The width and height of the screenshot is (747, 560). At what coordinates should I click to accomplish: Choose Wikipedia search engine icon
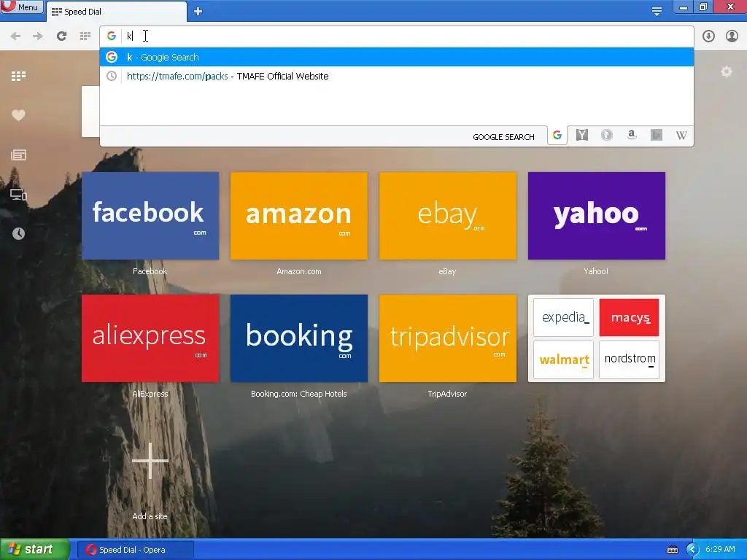(x=681, y=135)
